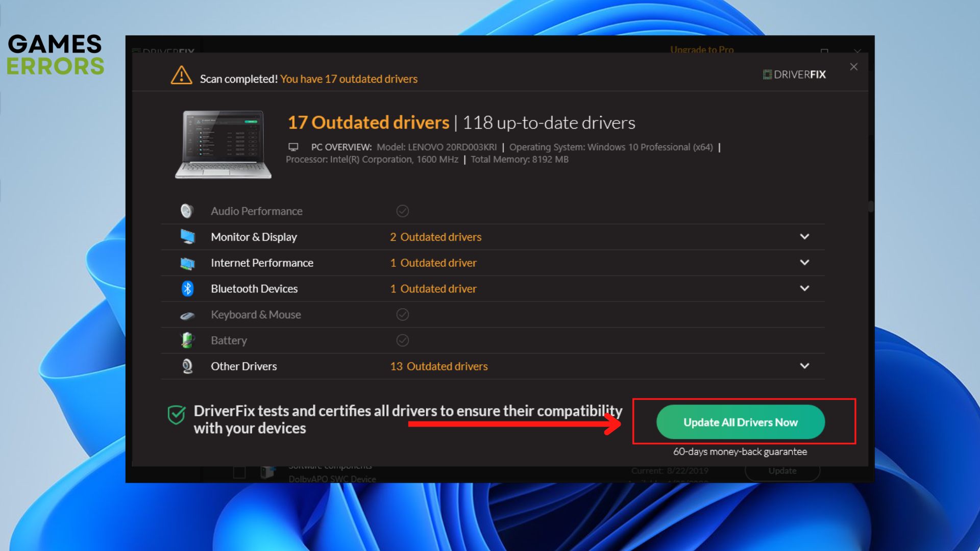Expand the Internet Performance chevron

coord(804,263)
